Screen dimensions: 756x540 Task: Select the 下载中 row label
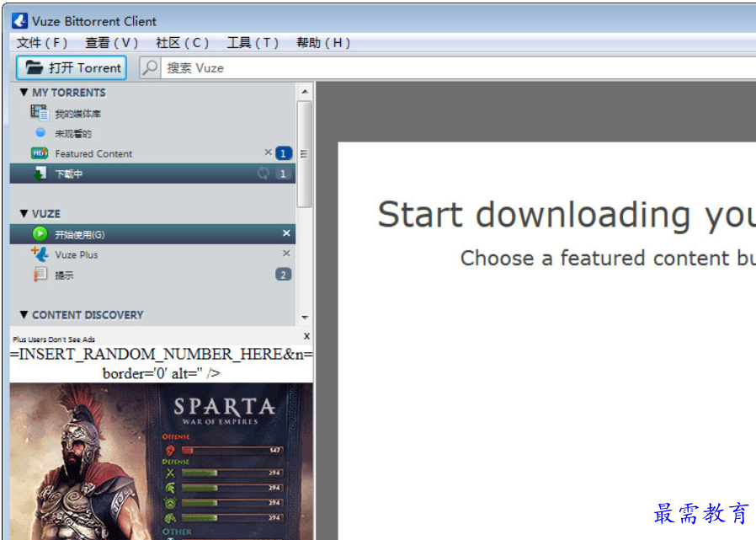pos(68,174)
